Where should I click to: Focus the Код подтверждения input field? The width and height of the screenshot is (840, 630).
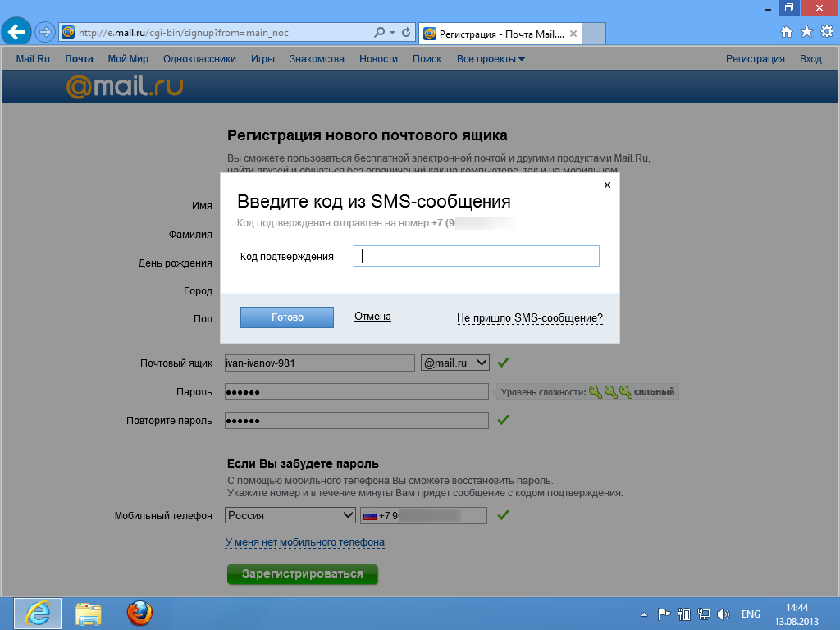point(477,256)
